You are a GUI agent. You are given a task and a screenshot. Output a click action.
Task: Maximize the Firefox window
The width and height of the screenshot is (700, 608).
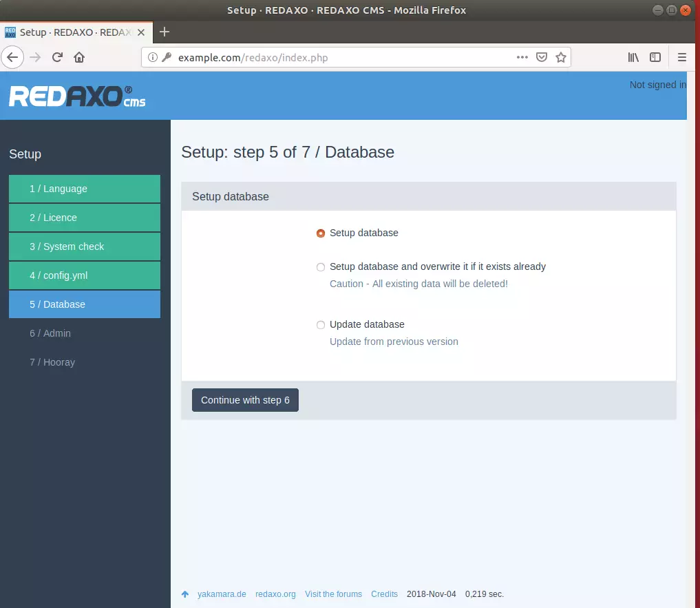coord(671,10)
